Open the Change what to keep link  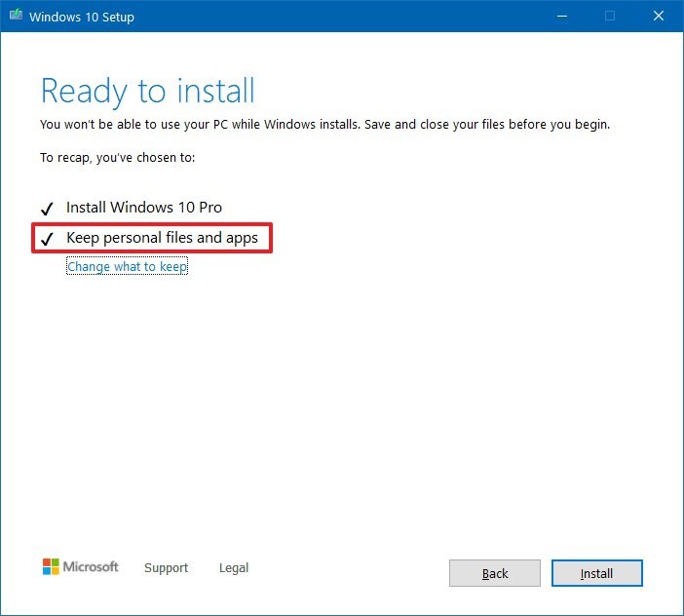click(x=127, y=266)
